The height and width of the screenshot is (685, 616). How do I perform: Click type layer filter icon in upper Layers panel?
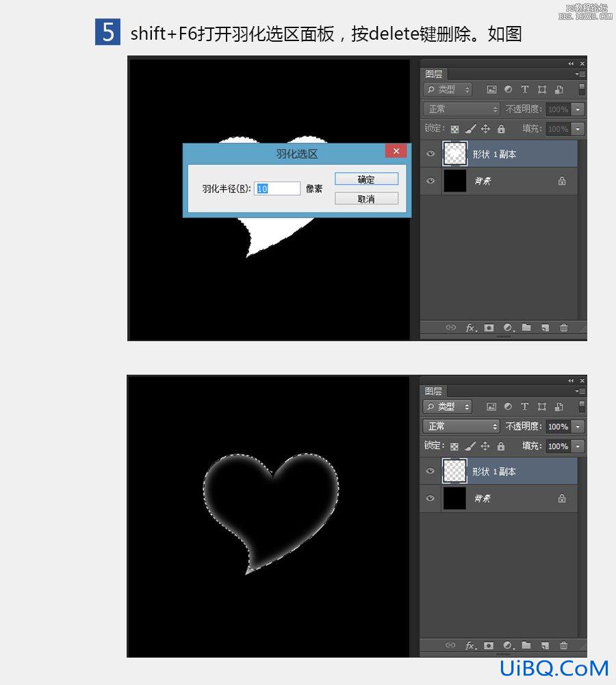(x=525, y=90)
